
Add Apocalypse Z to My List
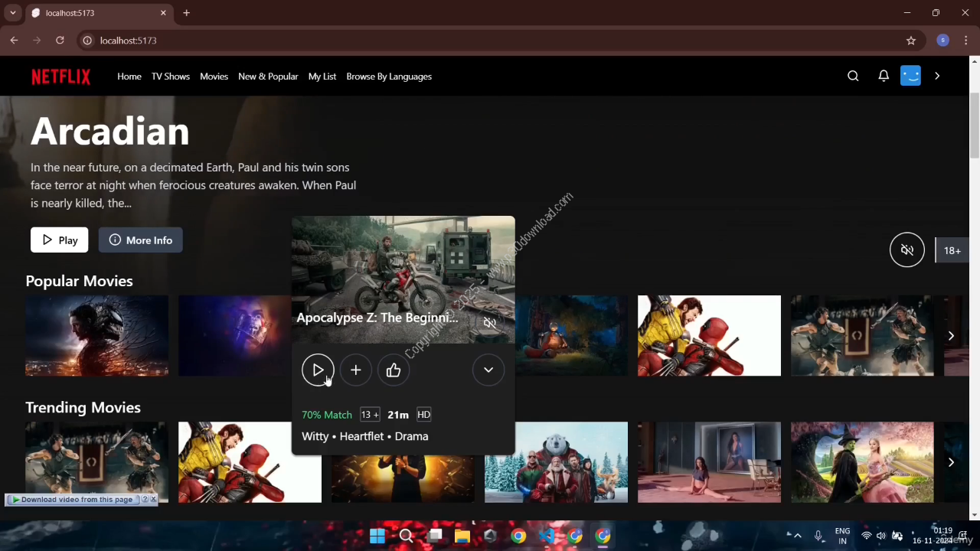coord(355,370)
